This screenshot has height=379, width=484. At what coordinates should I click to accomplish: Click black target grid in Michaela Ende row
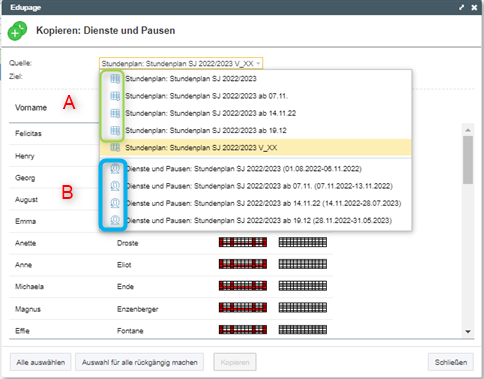click(303, 286)
